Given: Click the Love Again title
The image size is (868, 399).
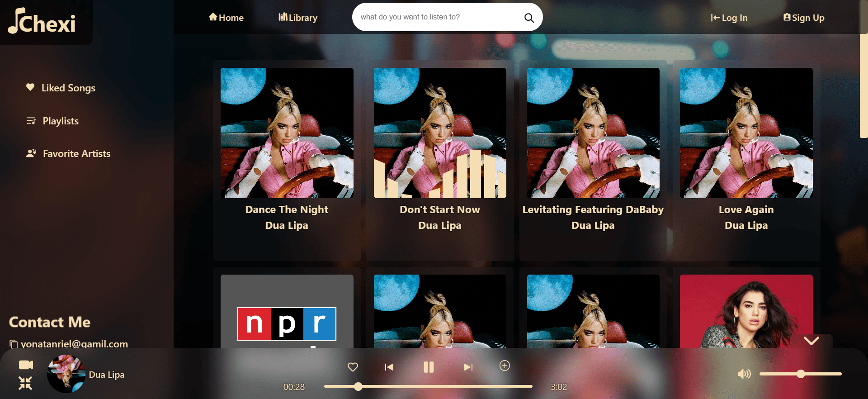Looking at the screenshot, I should coord(746,209).
